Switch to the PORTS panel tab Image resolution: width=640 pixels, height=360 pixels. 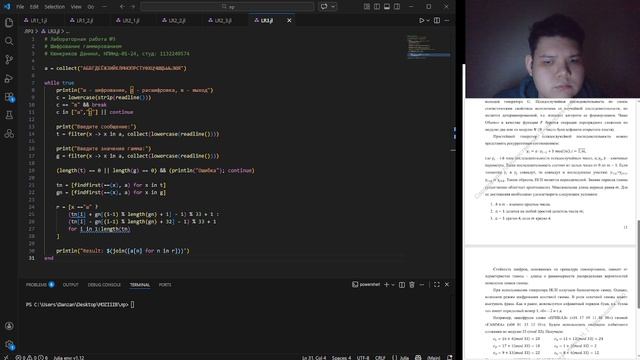coord(165,284)
